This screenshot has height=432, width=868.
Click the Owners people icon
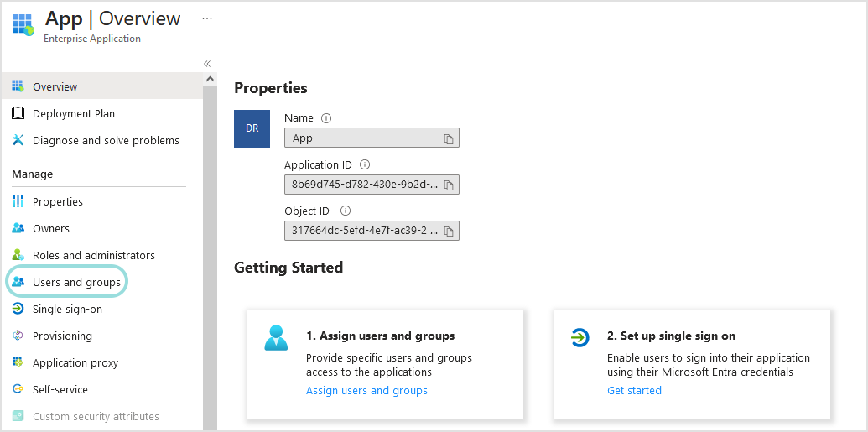click(x=18, y=228)
